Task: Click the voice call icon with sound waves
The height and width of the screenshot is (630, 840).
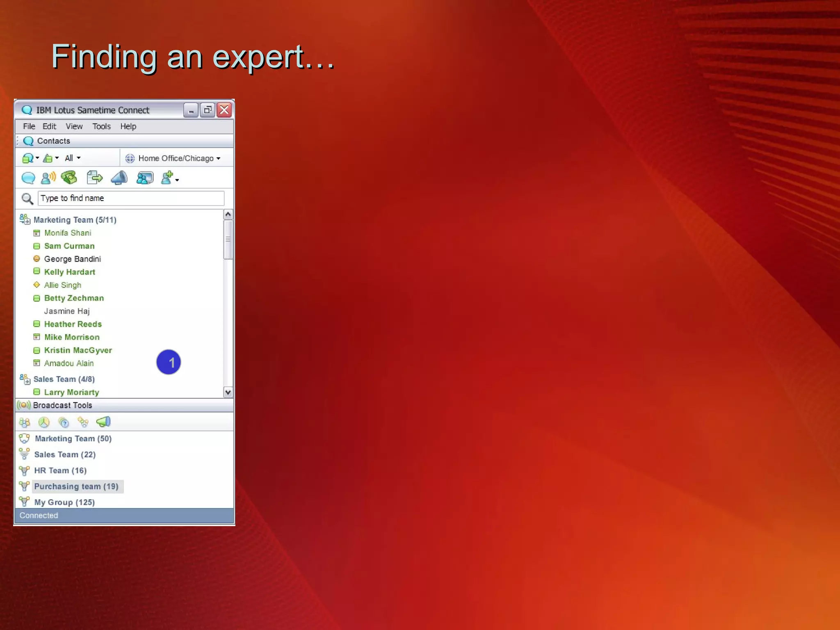Action: 48,178
